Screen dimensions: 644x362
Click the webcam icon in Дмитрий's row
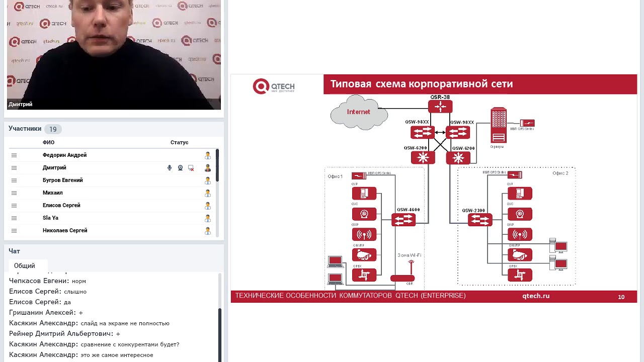(x=180, y=168)
